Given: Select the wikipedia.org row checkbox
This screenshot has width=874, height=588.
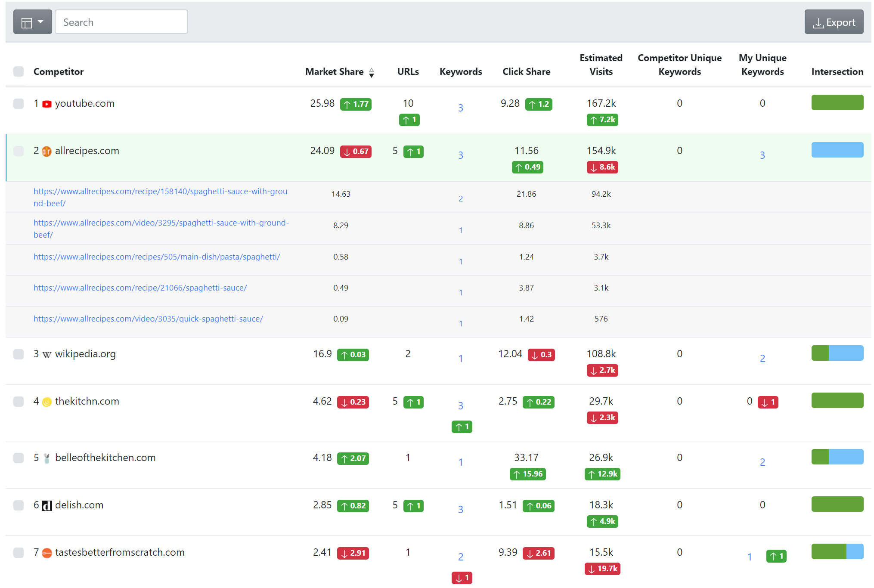Looking at the screenshot, I should [19, 354].
